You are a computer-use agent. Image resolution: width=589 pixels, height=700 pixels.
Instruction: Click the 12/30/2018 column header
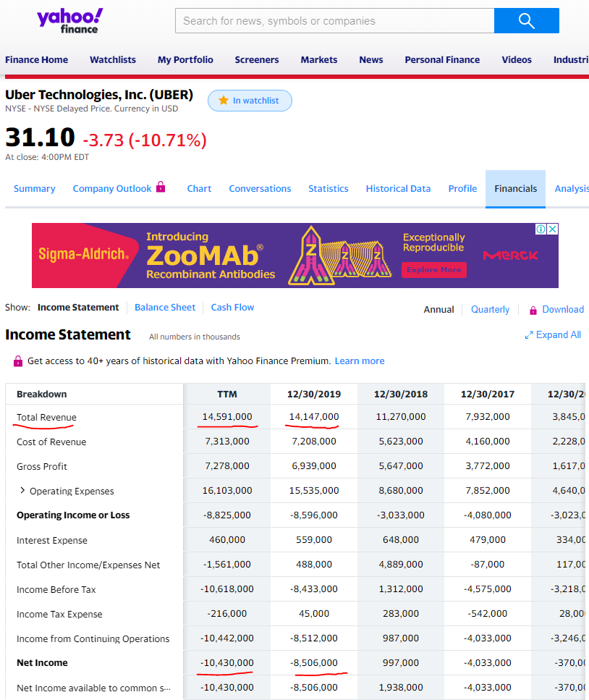click(x=401, y=395)
